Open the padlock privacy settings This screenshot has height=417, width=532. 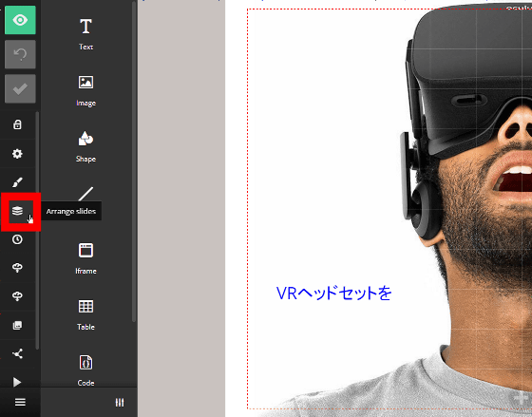[17, 124]
